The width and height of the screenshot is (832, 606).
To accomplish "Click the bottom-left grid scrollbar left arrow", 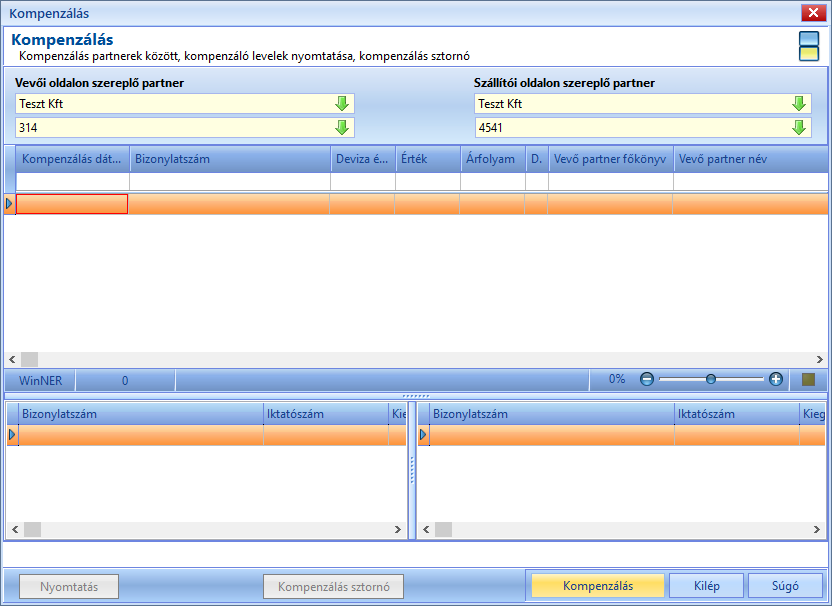I will (x=15, y=529).
